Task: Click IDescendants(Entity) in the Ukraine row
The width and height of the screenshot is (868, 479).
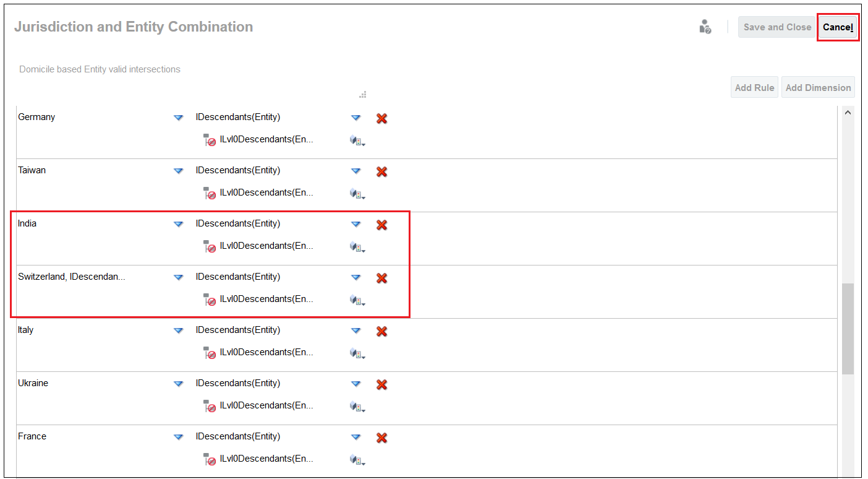Action: click(x=238, y=383)
